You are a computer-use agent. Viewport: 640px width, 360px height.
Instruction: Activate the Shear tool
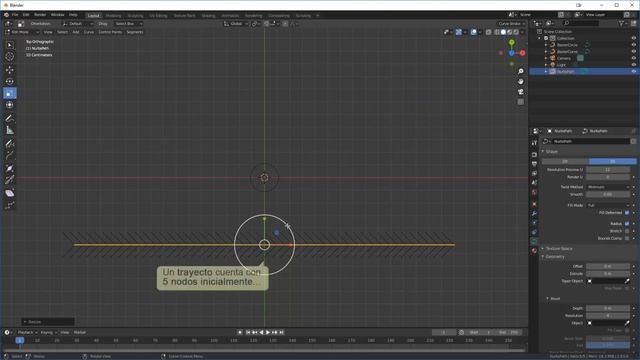pos(10,193)
